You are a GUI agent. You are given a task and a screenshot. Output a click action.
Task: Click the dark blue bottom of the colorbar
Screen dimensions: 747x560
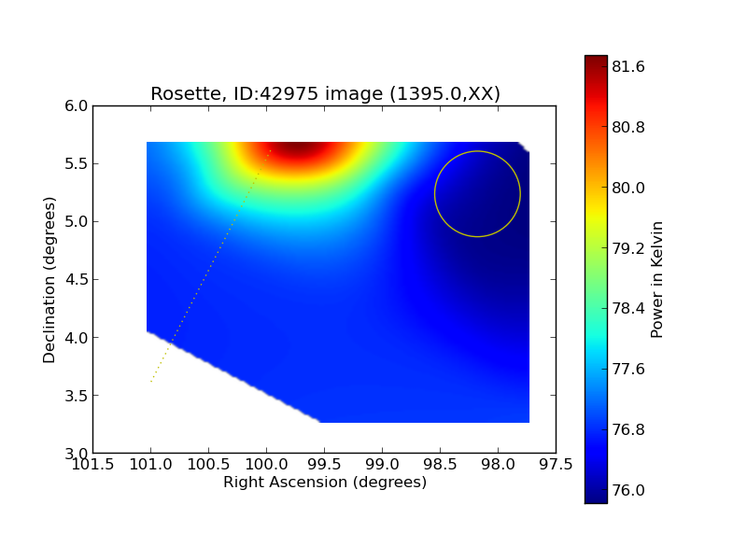tap(596, 496)
